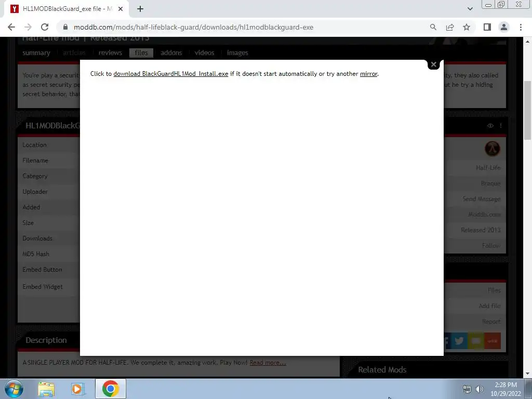Report this file
The height and width of the screenshot is (399, 532).
[491, 321]
